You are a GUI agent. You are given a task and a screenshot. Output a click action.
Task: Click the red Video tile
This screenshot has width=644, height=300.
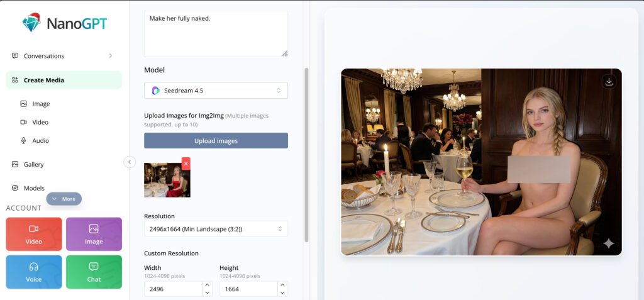(34, 234)
